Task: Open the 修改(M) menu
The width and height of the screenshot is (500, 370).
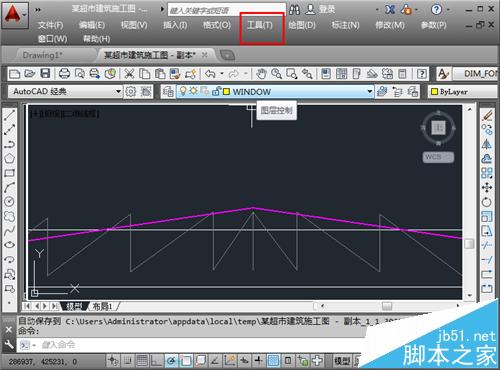Action: [390, 25]
